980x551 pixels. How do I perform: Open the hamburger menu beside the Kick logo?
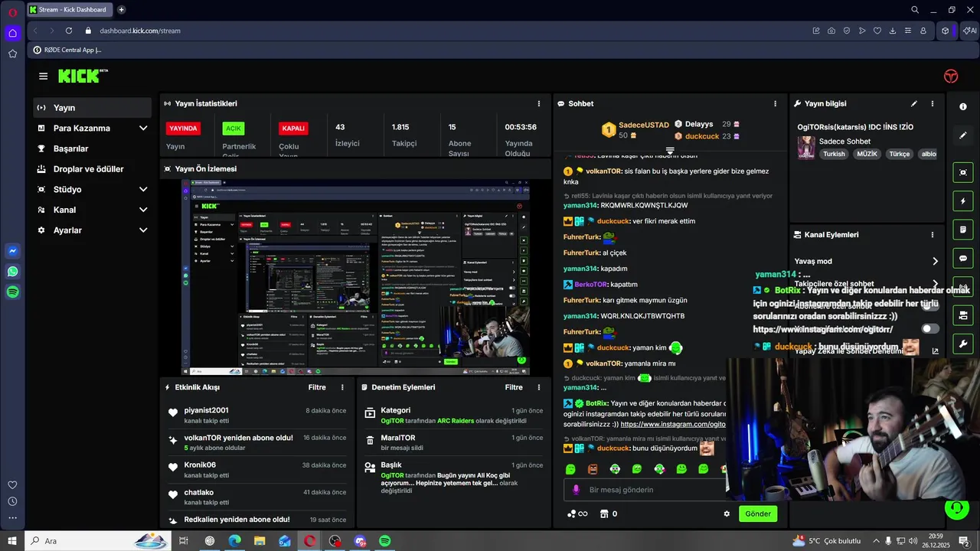click(x=43, y=77)
